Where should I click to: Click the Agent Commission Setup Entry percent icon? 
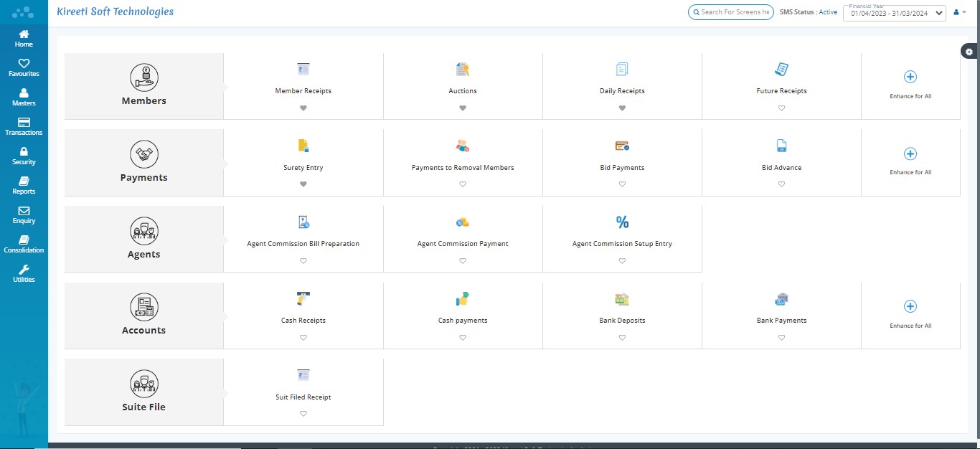point(622,222)
